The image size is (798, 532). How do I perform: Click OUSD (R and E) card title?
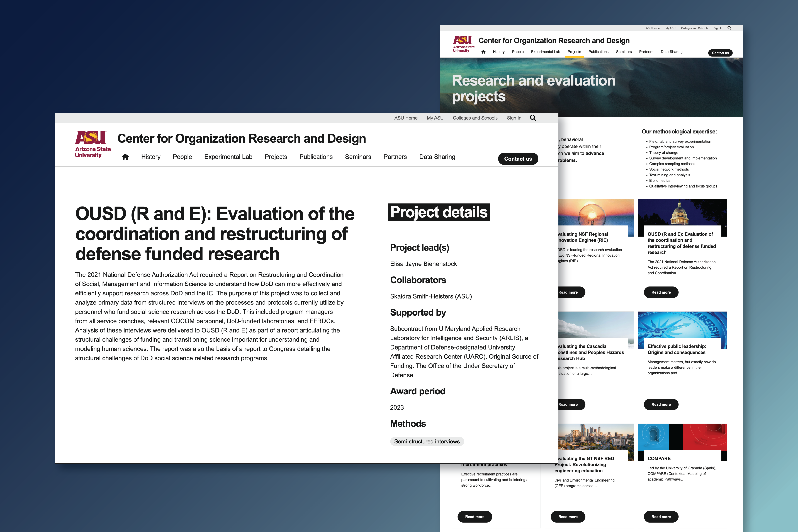point(681,243)
